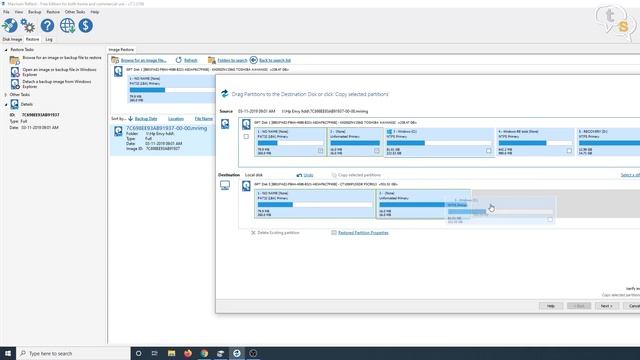Click the Details disk icon in sidebar
The height and width of the screenshot is (360, 640).
pyautogui.click(x=15, y=104)
